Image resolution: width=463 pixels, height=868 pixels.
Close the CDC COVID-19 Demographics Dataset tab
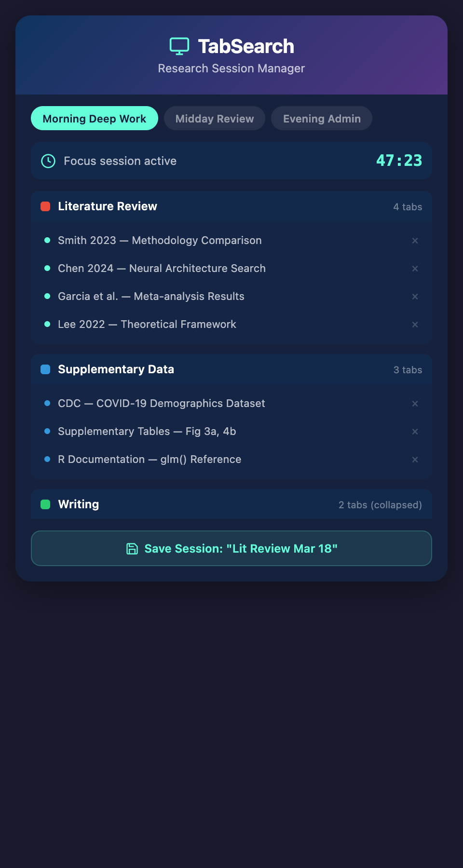point(415,404)
